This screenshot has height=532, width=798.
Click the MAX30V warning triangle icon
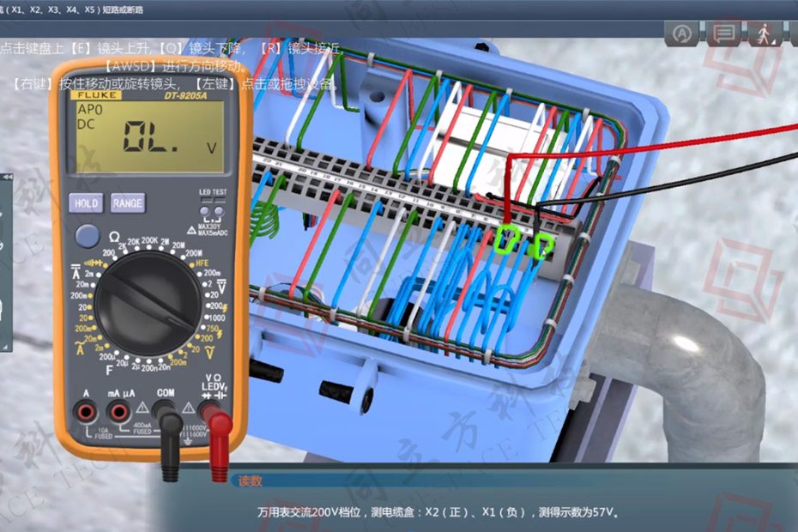pos(191,231)
